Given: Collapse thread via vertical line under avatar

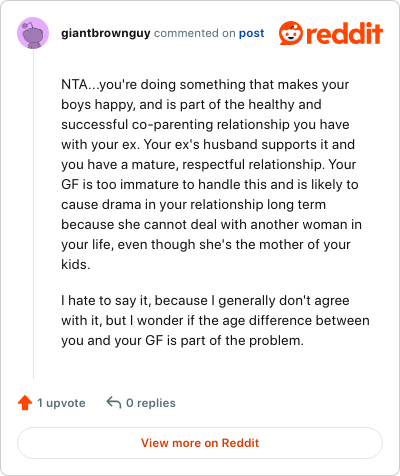Looking at the screenshot, I should coord(33,214).
